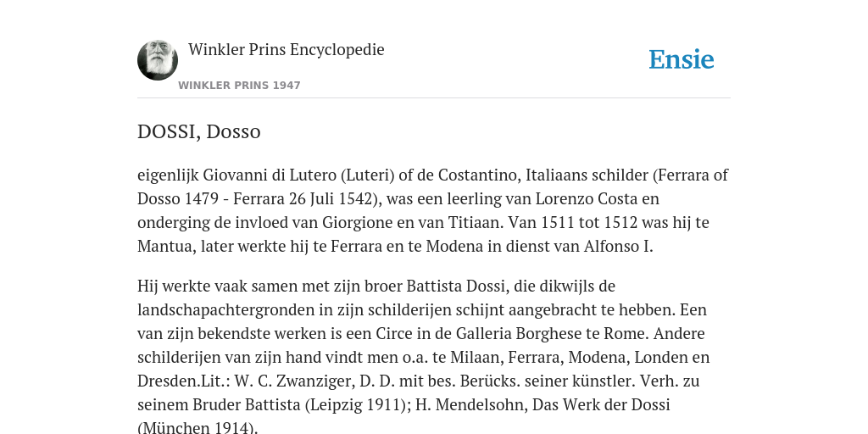The image size is (868, 434).
Task: Click the word Titiaan in the paragraph
Action: pyautogui.click(x=475, y=223)
